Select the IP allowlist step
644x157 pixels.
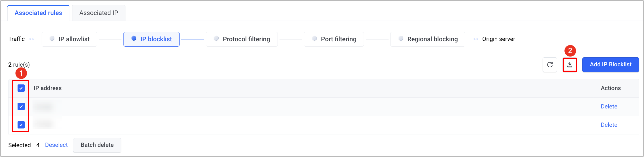point(69,39)
